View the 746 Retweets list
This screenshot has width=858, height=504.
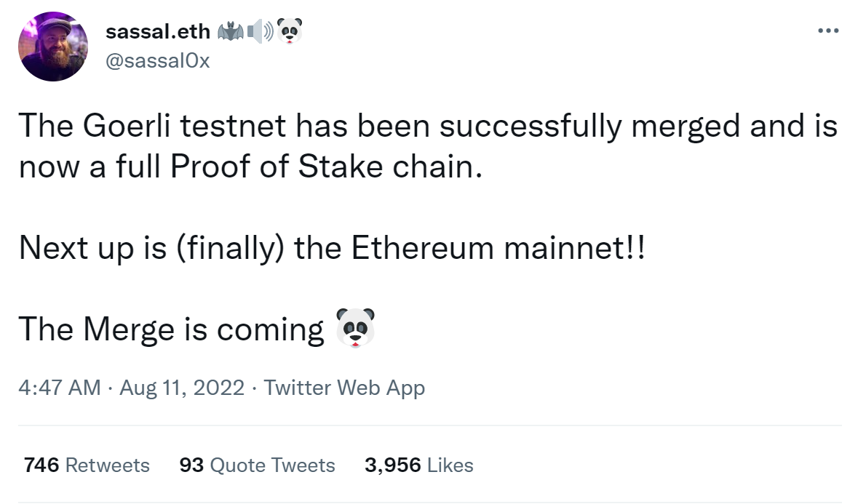tap(87, 465)
